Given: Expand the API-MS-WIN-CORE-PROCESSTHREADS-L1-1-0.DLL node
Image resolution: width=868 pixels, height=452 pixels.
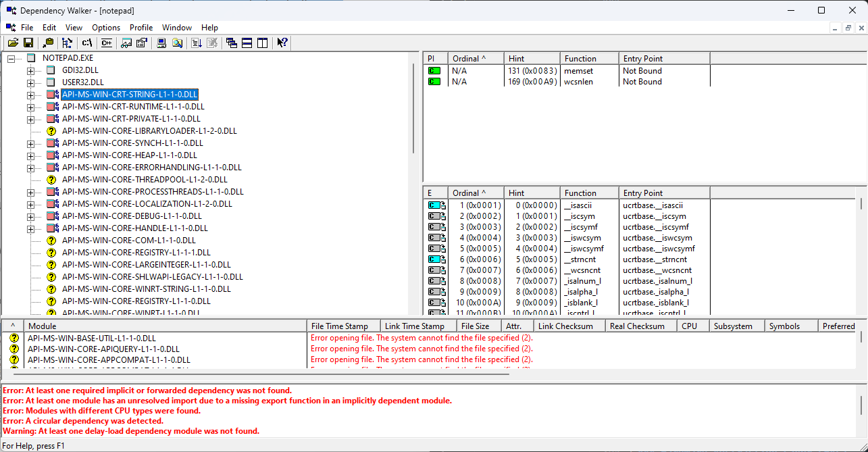Looking at the screenshot, I should click(30, 192).
